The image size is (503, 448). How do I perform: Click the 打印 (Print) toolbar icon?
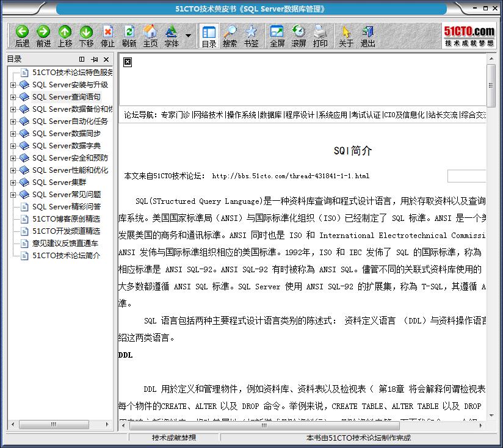point(320,34)
